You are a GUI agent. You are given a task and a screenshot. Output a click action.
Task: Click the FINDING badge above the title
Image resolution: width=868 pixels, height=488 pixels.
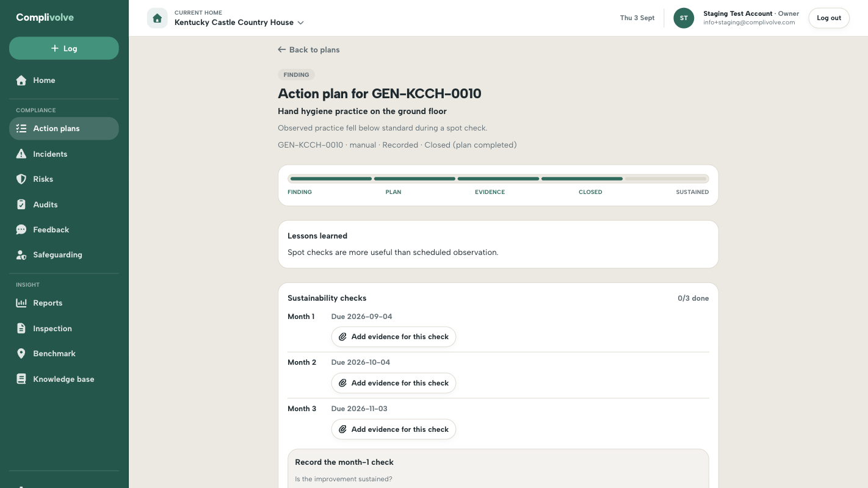(x=296, y=75)
